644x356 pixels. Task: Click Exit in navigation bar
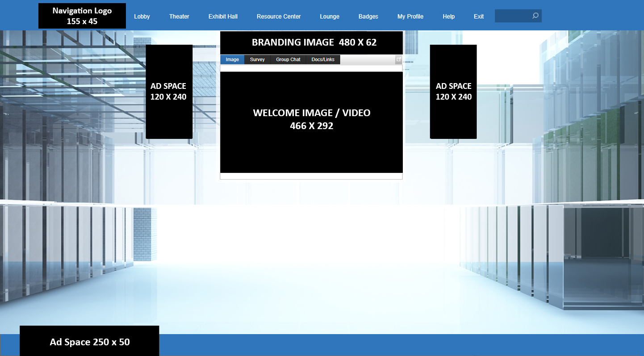[x=479, y=17]
